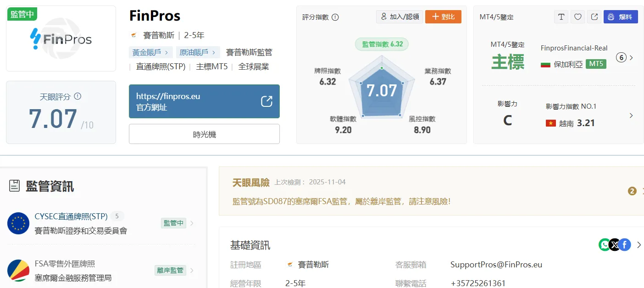Click the 監管中 green corner badge on logo
This screenshot has width=644, height=288.
(x=22, y=14)
